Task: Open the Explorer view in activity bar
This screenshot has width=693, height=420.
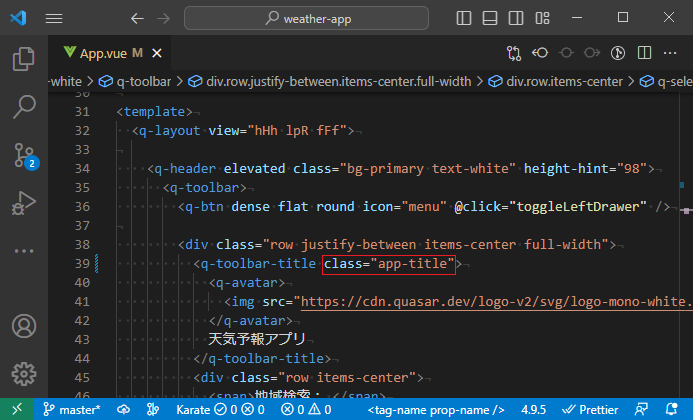Action: [x=23, y=59]
